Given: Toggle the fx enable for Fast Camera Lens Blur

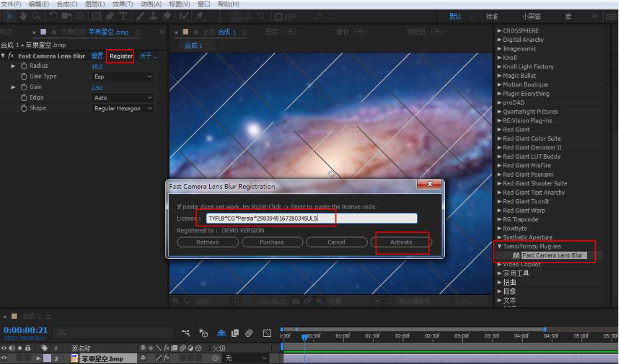Looking at the screenshot, I should point(11,56).
